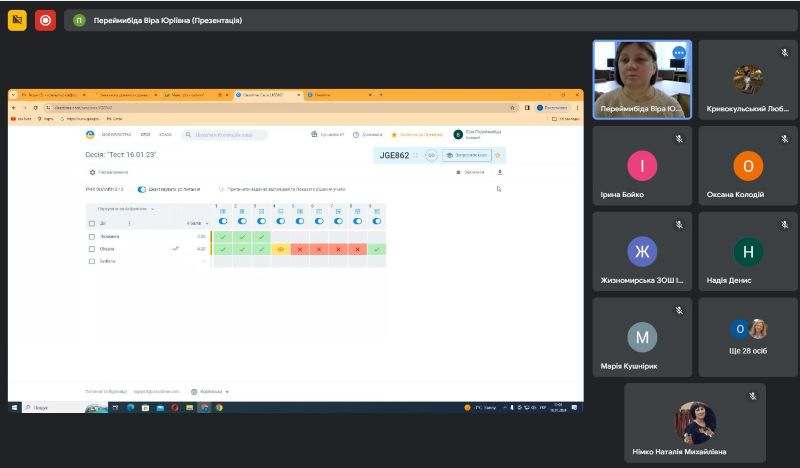
Task: Click the yellow answer cell for question 4
Action: click(281, 249)
